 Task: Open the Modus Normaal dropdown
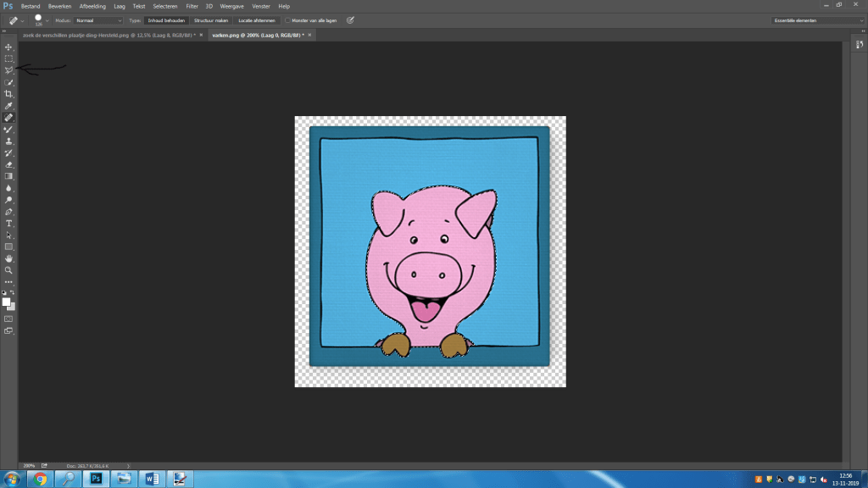click(98, 19)
